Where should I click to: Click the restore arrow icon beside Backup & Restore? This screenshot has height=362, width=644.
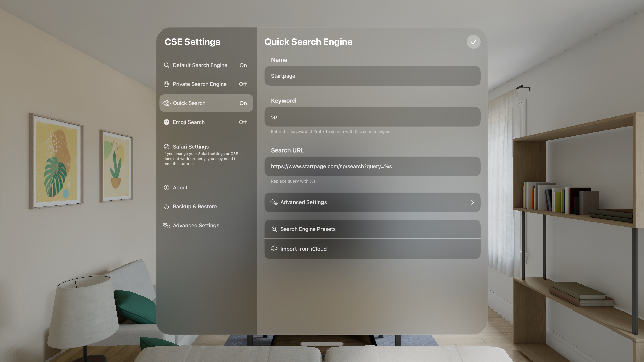pyautogui.click(x=166, y=207)
